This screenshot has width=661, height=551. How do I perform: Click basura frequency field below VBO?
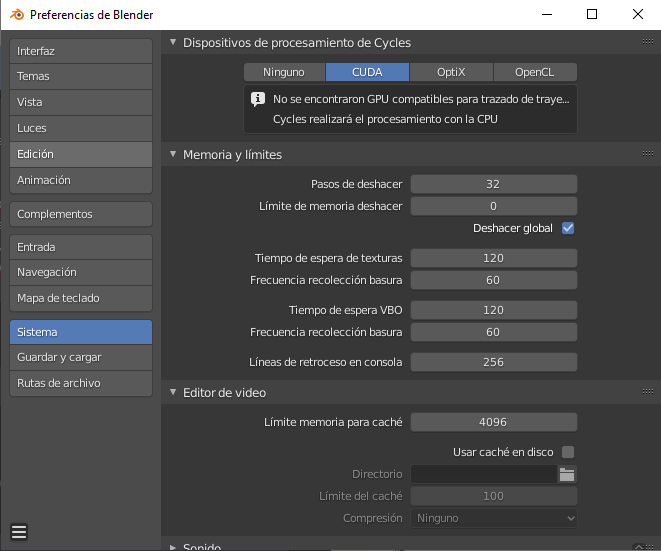(494, 332)
